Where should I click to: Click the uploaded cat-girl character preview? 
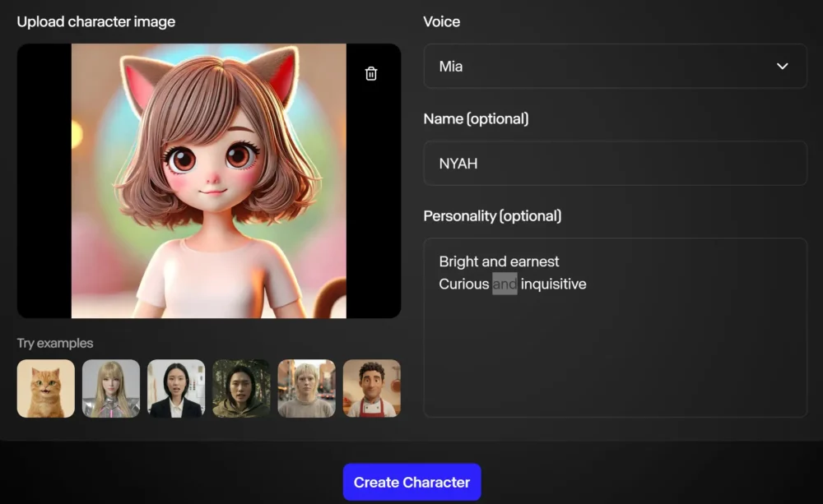point(208,181)
